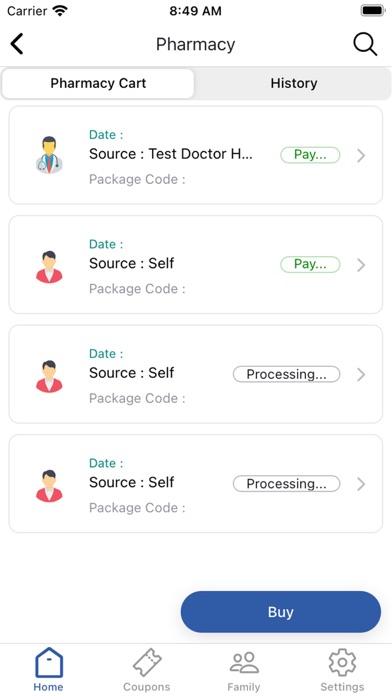Select the Pharmacy Cart tab
392x696 pixels.
coord(98,83)
